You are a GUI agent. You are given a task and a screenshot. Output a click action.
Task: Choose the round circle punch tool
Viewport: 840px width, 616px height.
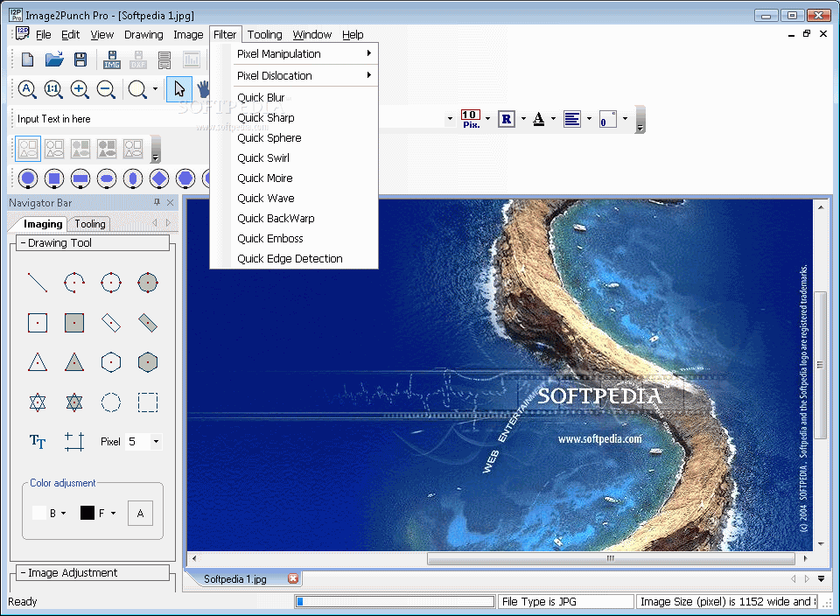(28, 178)
